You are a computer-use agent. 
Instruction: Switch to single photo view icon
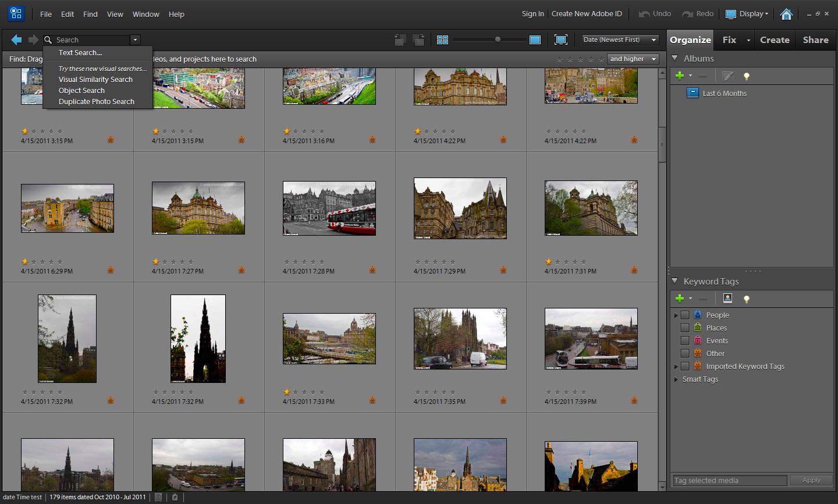pos(535,40)
